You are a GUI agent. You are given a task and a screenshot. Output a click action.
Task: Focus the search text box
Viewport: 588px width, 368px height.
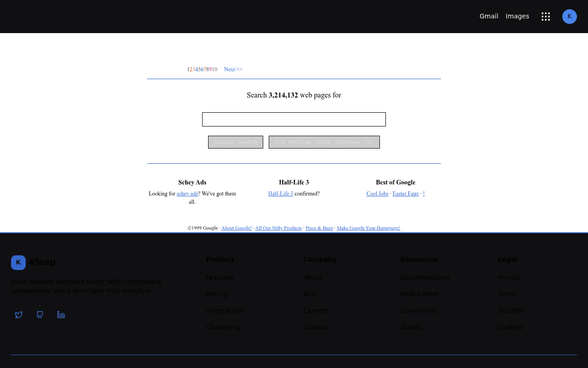click(x=294, y=120)
